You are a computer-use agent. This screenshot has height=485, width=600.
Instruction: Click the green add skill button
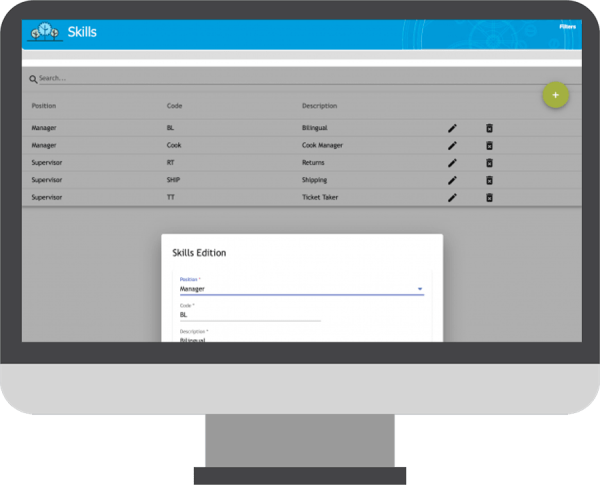pyautogui.click(x=556, y=95)
